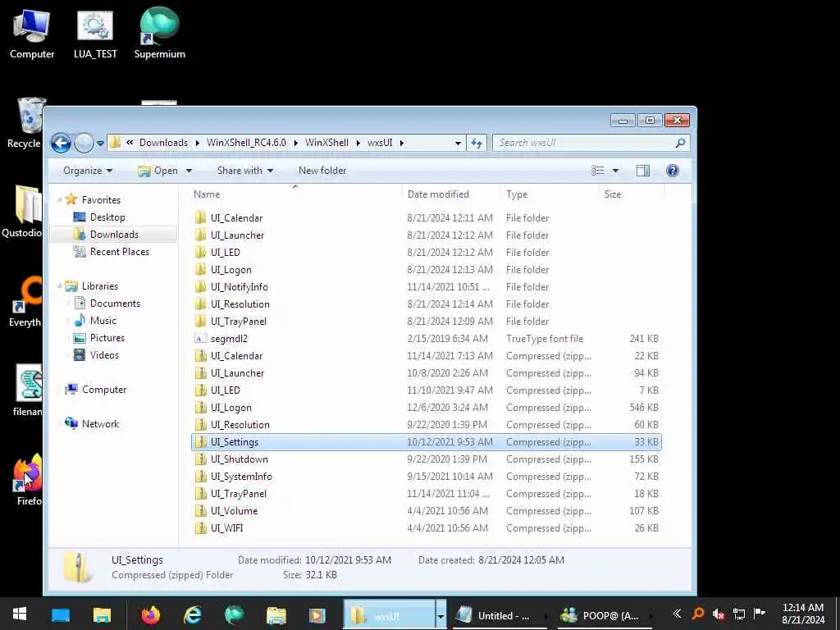Screen dimensions: 840x630
Task: Select WinXShell_RC4.6.0 in the breadcrumb
Action: point(246,143)
